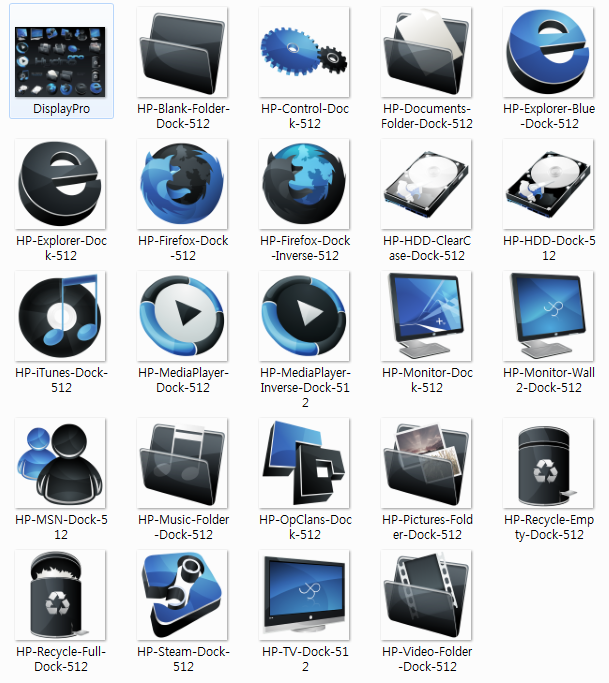Screen dimensions: 609x683
Task: Select the DisplayPro preview thumbnail
Action: 60,61
